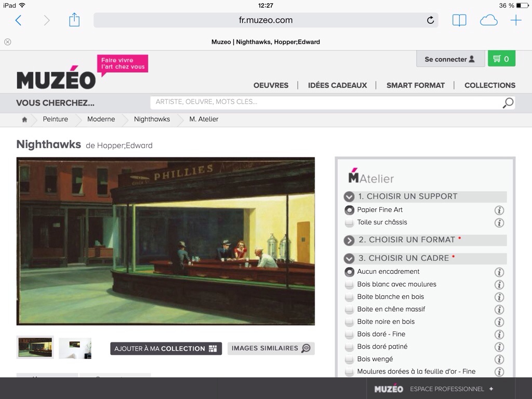Open Peinture breadcrumb
Viewport: 532px width, 399px height.
point(55,119)
